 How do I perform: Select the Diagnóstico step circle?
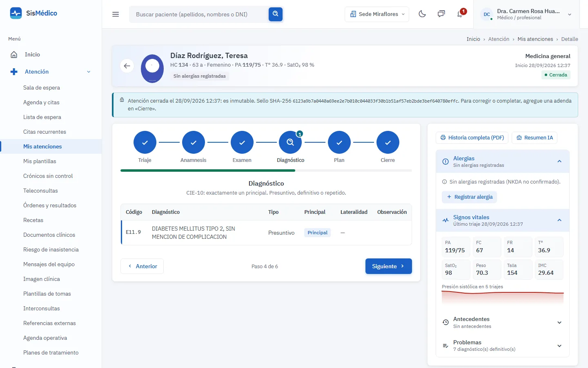[x=290, y=142]
